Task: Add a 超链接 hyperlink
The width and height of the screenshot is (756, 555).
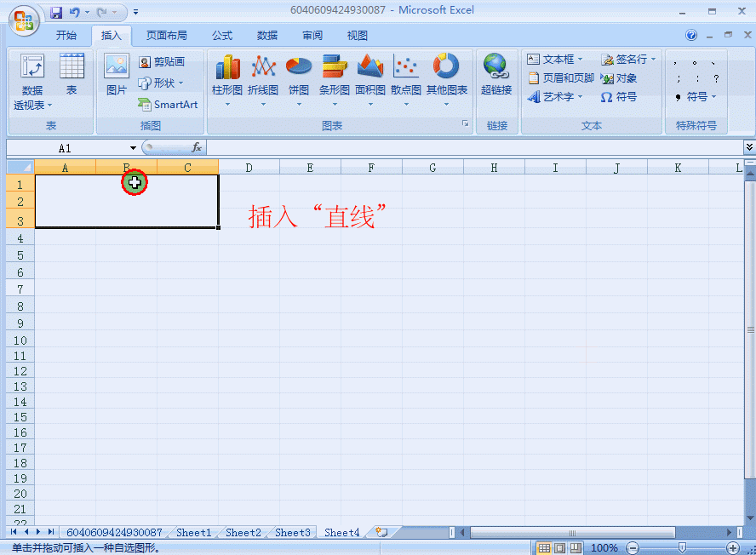Action: (495, 81)
